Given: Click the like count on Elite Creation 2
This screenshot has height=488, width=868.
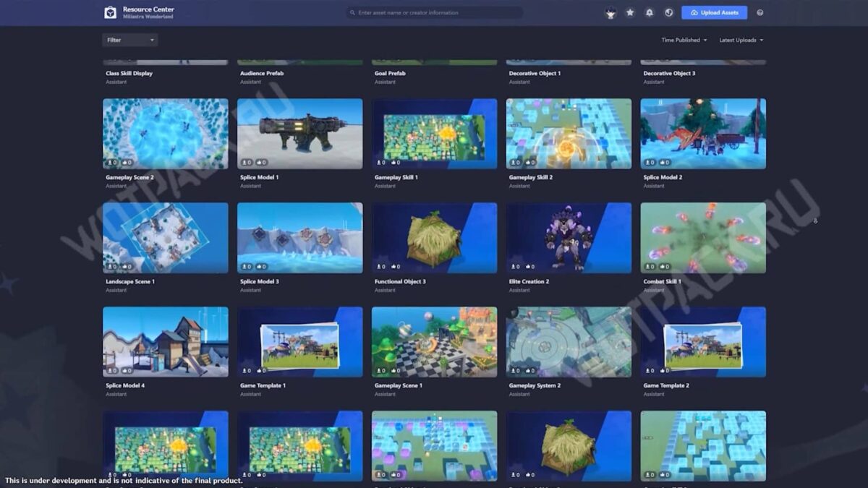Looking at the screenshot, I should point(529,267).
